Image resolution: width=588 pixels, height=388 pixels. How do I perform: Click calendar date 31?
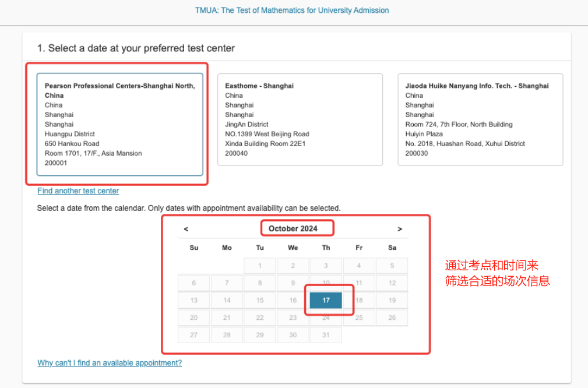326,335
